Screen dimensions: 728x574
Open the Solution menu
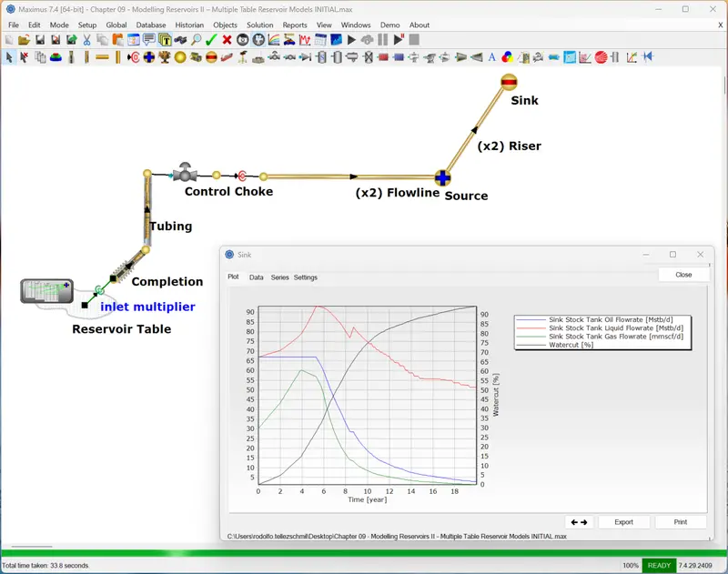[259, 25]
